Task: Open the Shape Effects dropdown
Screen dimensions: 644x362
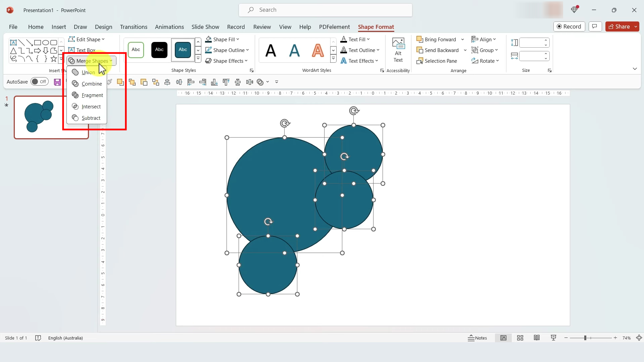Action: [226, 61]
